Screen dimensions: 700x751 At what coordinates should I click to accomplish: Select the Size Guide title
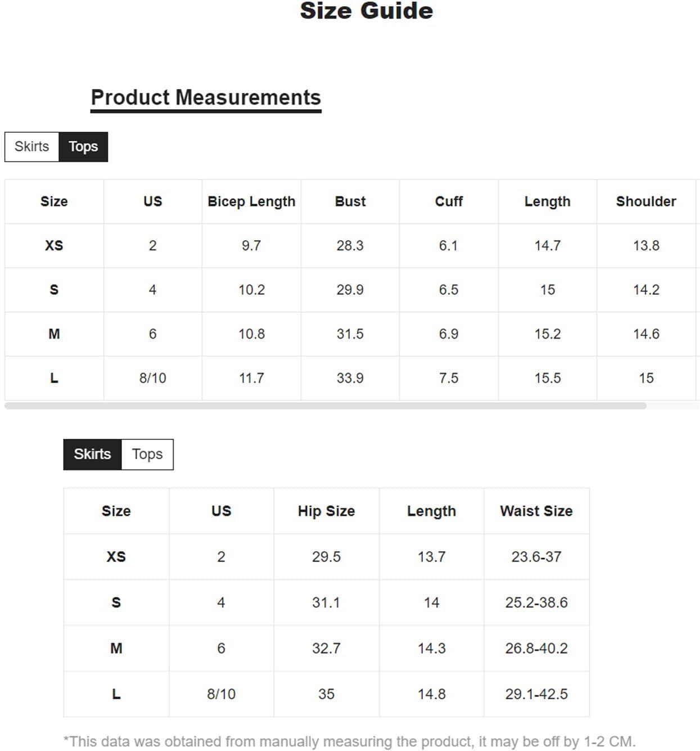pos(367,11)
